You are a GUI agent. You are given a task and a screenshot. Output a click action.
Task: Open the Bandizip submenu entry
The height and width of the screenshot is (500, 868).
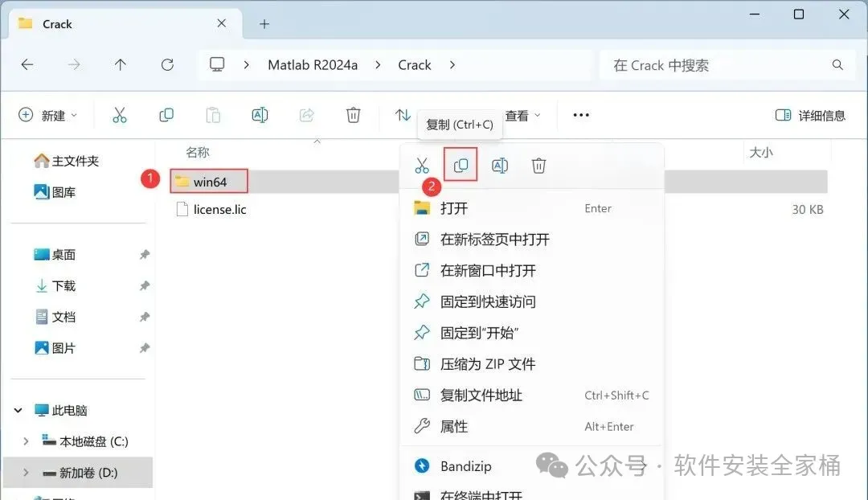(x=531, y=466)
